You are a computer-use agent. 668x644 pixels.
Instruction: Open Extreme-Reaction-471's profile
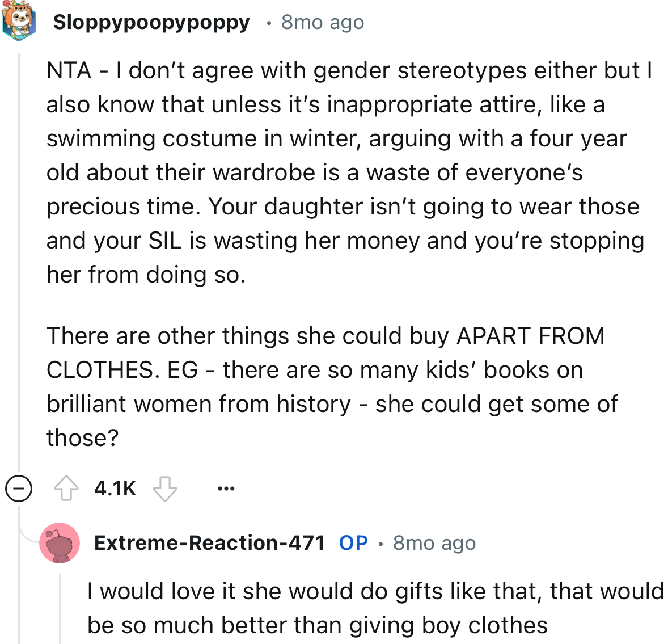click(x=210, y=543)
